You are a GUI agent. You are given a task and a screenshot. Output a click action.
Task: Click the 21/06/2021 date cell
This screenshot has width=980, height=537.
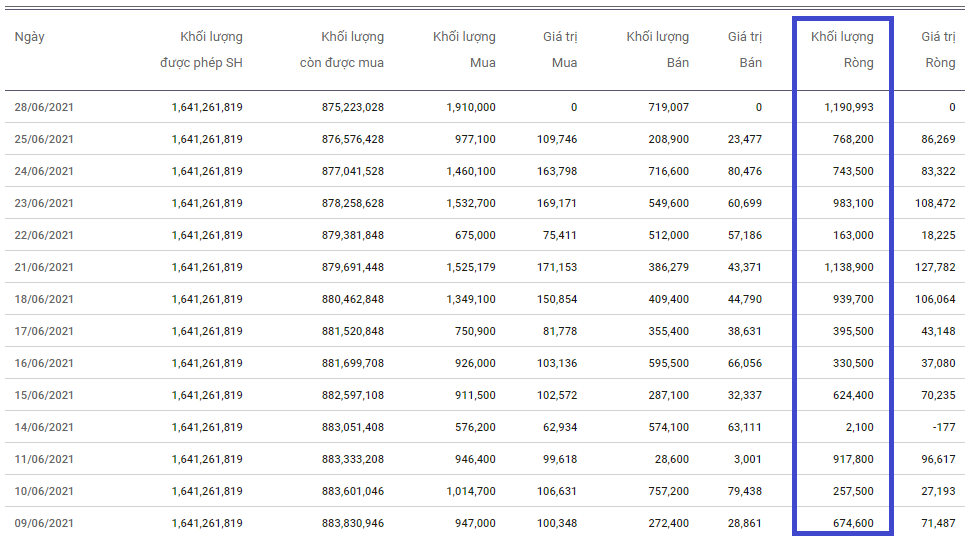45,267
